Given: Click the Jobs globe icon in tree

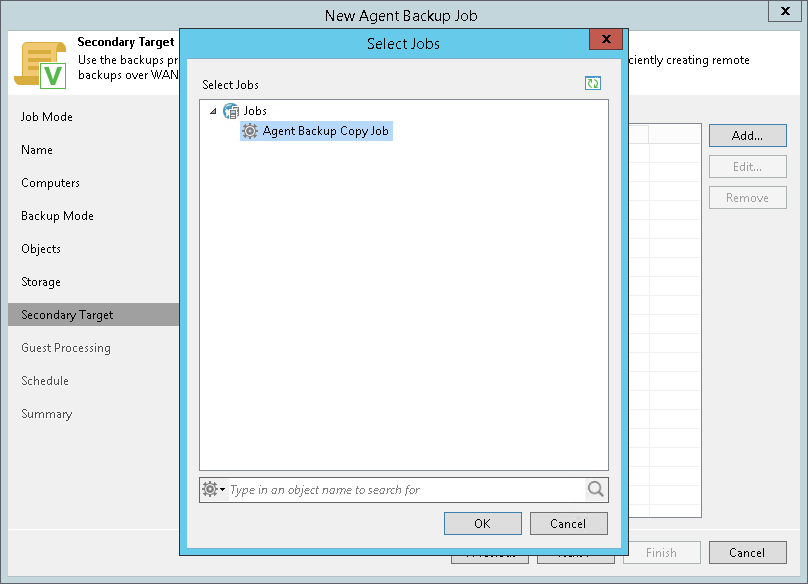Looking at the screenshot, I should coord(231,111).
